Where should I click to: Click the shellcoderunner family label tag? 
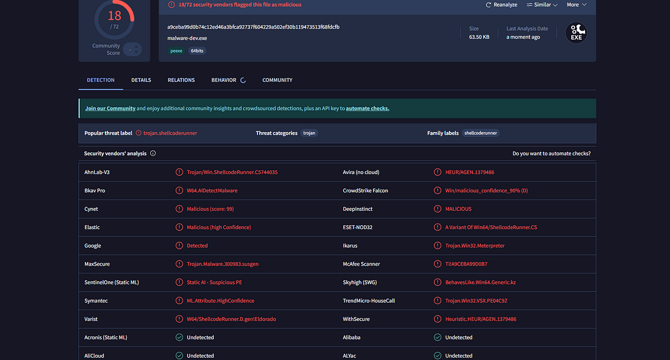(481, 133)
